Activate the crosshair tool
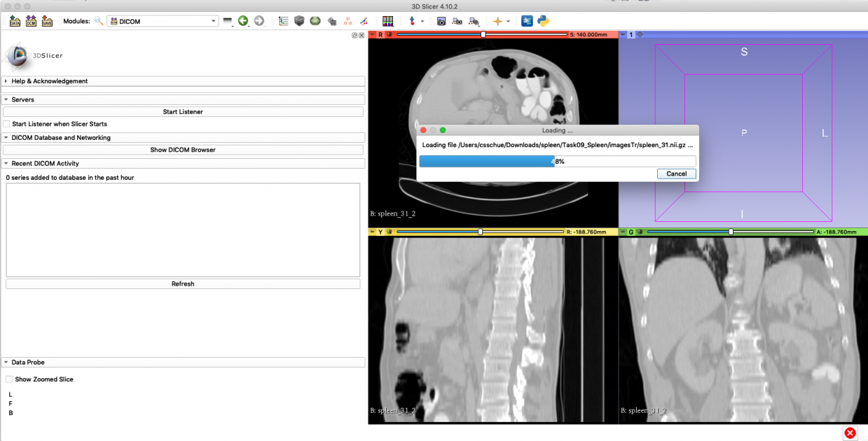The height and width of the screenshot is (441, 868). click(x=499, y=21)
